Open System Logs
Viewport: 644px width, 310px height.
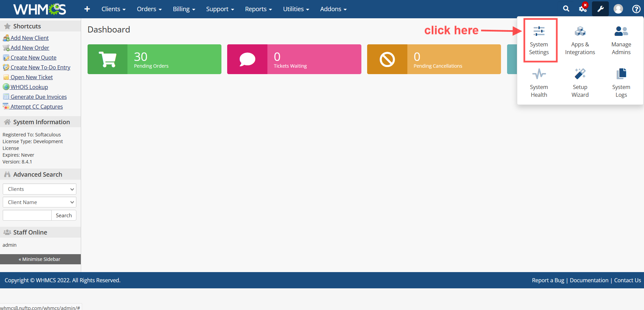click(x=621, y=83)
